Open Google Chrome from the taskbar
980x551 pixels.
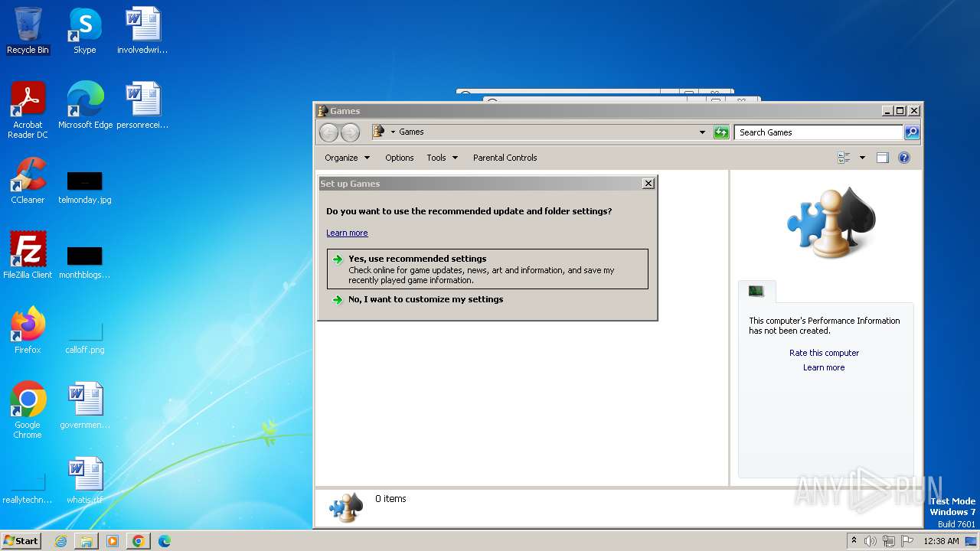click(139, 541)
